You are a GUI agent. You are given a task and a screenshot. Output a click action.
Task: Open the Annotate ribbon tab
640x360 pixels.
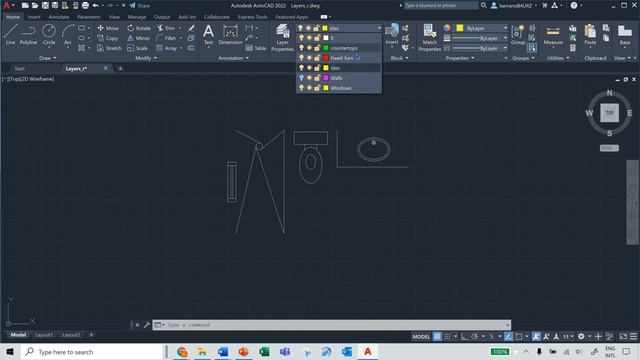(59, 17)
